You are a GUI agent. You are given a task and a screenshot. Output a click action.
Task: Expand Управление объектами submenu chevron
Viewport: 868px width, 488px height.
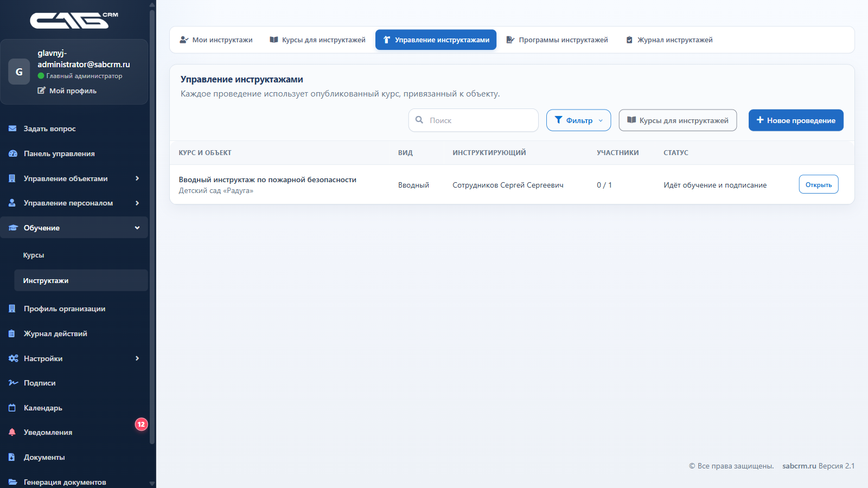click(x=137, y=178)
